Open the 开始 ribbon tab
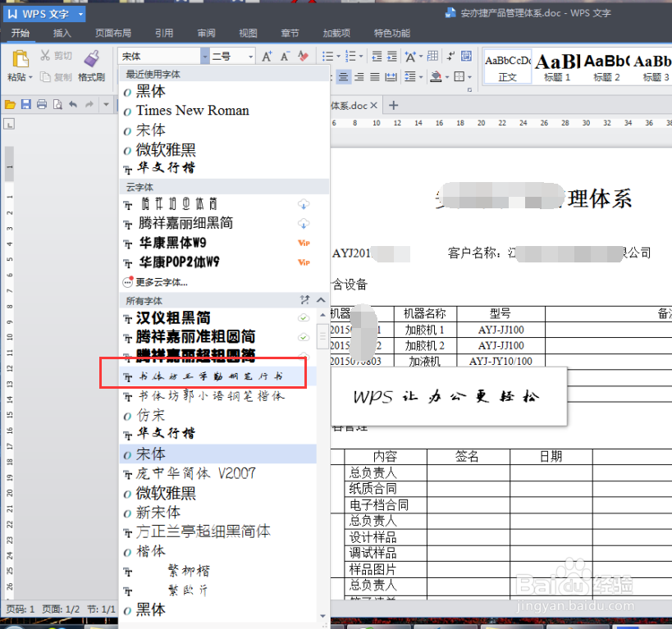The height and width of the screenshot is (629, 672). click(21, 33)
